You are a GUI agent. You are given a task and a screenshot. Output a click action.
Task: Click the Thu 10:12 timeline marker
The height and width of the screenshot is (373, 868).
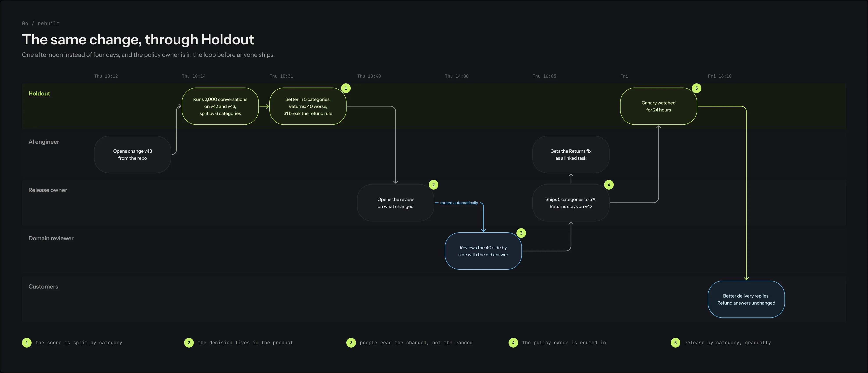pos(106,76)
